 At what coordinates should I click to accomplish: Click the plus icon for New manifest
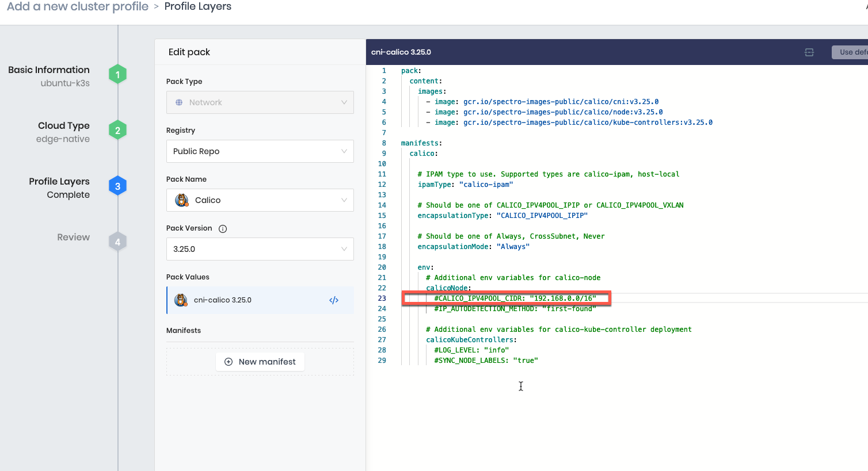point(229,362)
